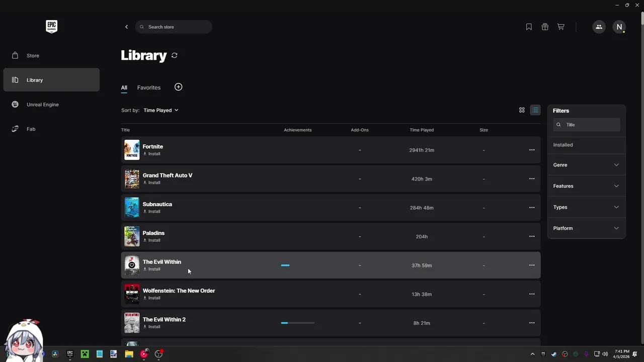Viewport: 644px width, 362px height.
Task: Sort by the Title column header
Action: (x=125, y=130)
